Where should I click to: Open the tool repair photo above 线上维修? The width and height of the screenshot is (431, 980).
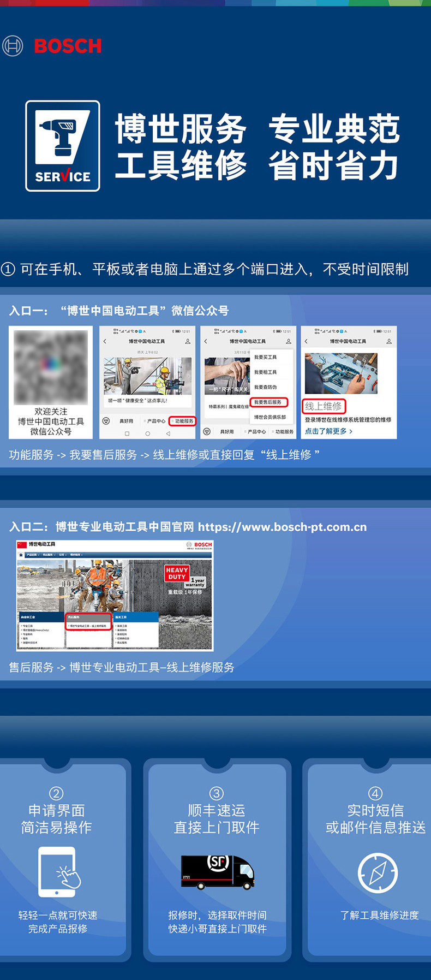(x=341, y=373)
